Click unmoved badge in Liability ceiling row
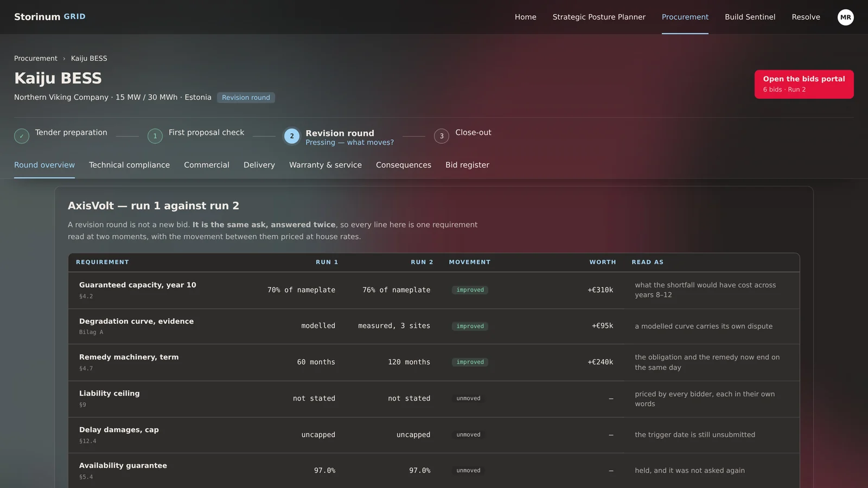Viewport: 868px width, 488px height. click(468, 399)
